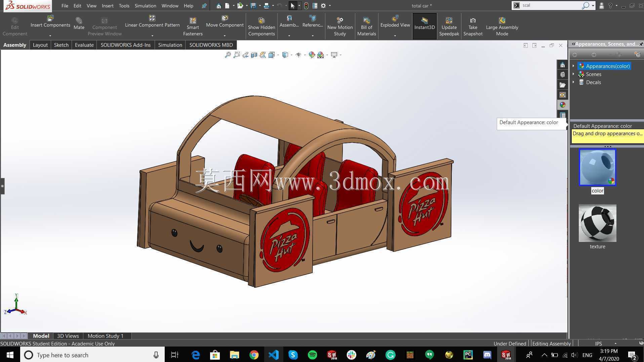Switch to the Evaluate tab
This screenshot has width=644, height=362.
point(84,45)
